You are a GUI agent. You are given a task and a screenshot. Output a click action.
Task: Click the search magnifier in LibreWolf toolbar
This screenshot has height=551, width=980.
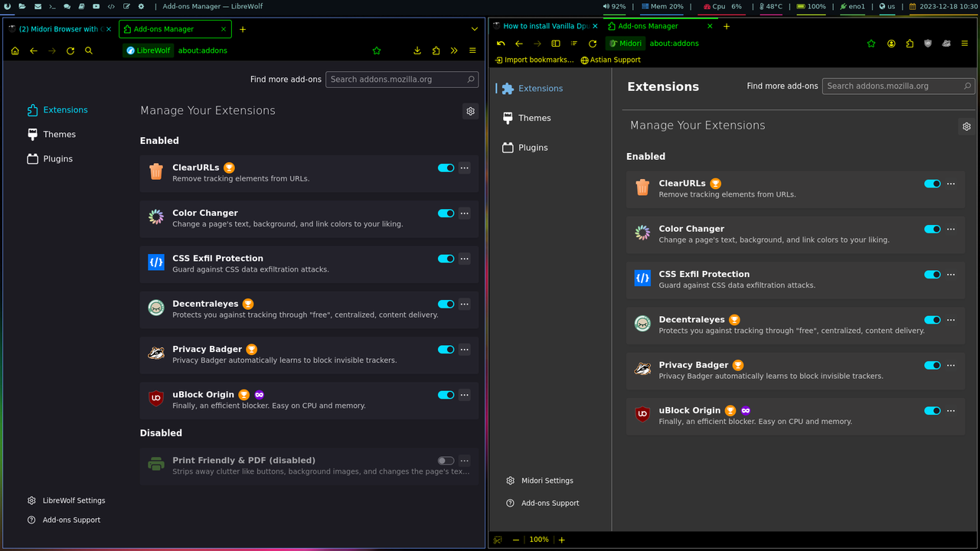tap(89, 51)
